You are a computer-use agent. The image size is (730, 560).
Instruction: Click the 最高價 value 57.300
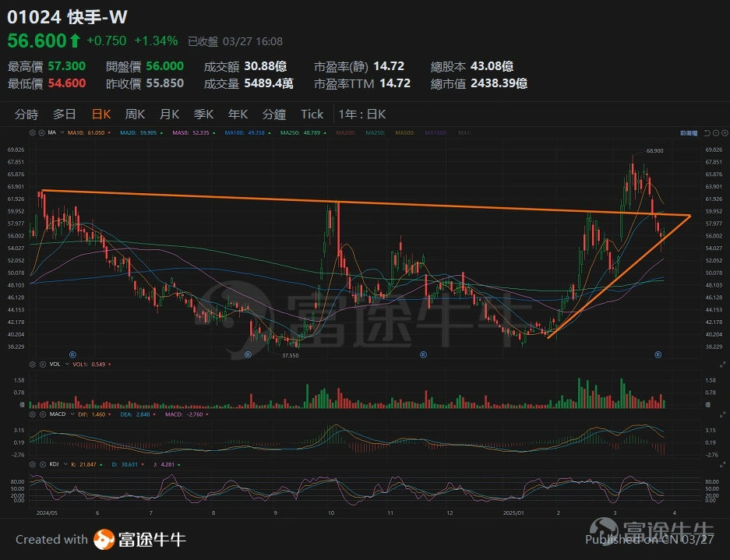coord(66,66)
